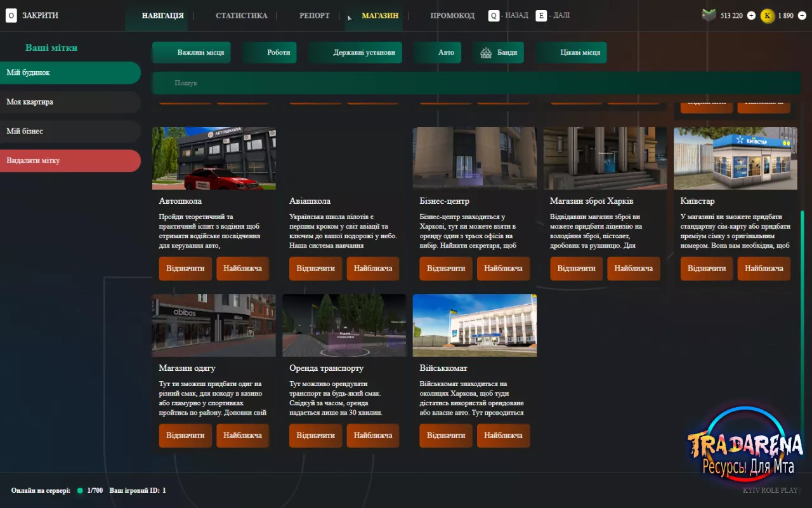Viewport: 812px width, 508px height.
Task: Click the E key icon for ДАЛІ
Action: (x=541, y=15)
